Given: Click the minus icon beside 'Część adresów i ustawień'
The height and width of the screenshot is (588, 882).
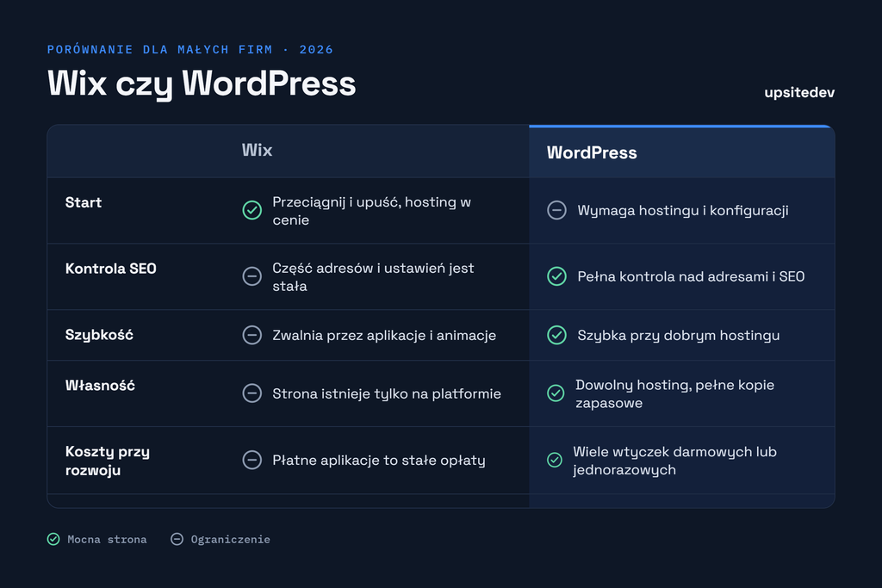Looking at the screenshot, I should (x=252, y=276).
